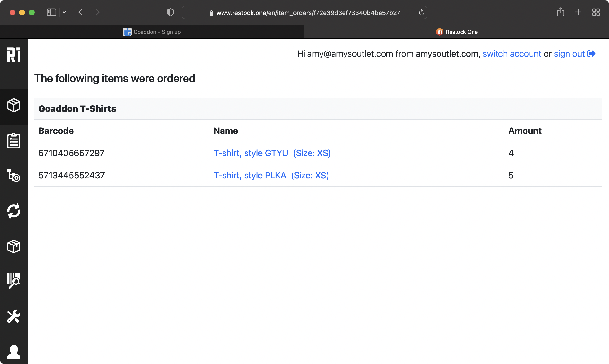The image size is (609, 364).
Task: Click the barcode search sidebar icon
Action: [x=14, y=281]
